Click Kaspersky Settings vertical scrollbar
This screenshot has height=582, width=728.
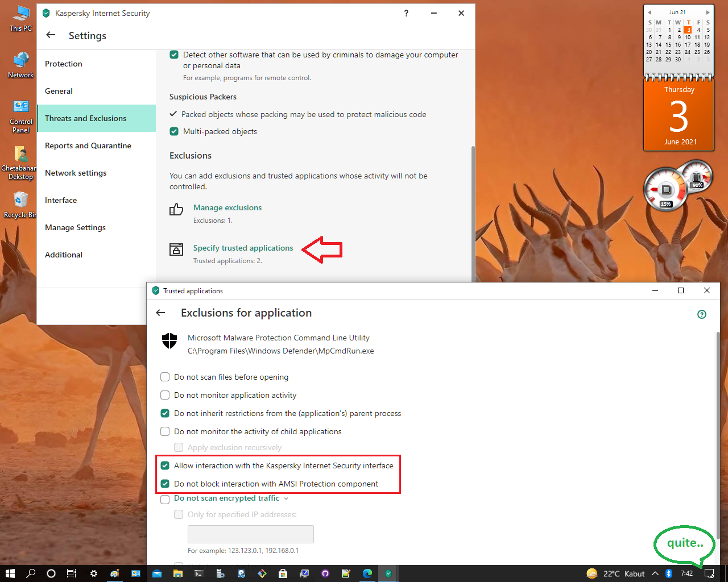[473, 213]
